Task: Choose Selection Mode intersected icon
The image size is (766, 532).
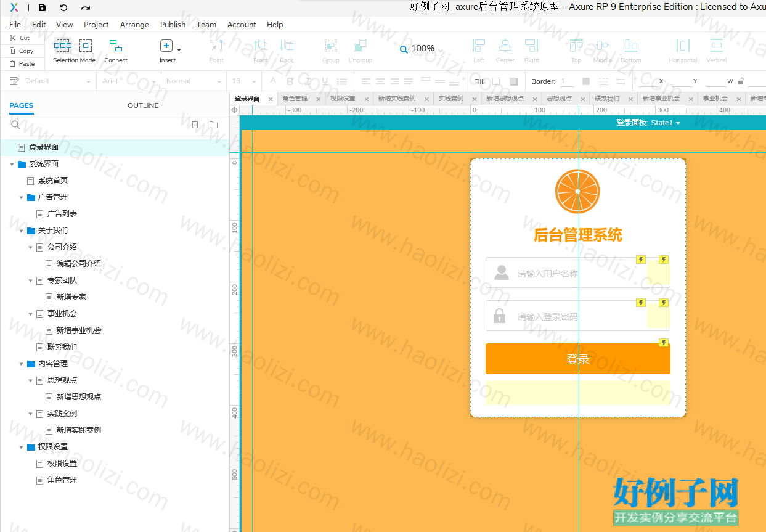Action: tap(63, 46)
